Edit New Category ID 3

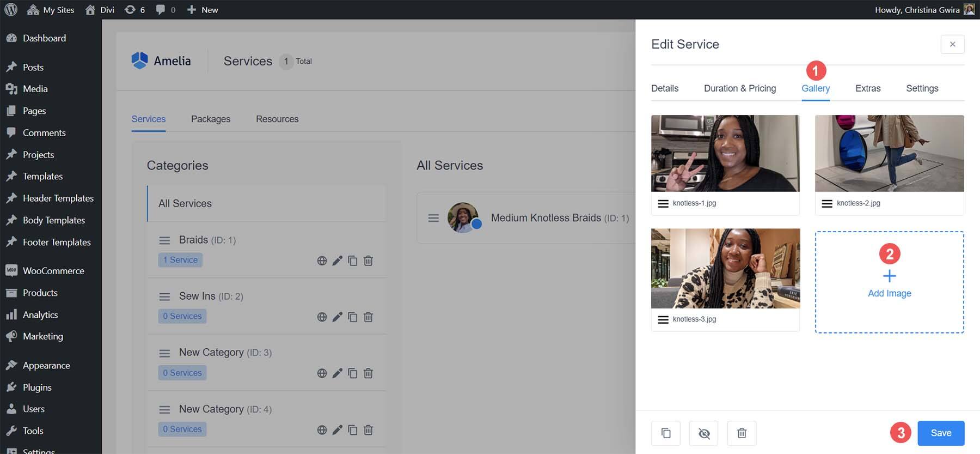338,373
